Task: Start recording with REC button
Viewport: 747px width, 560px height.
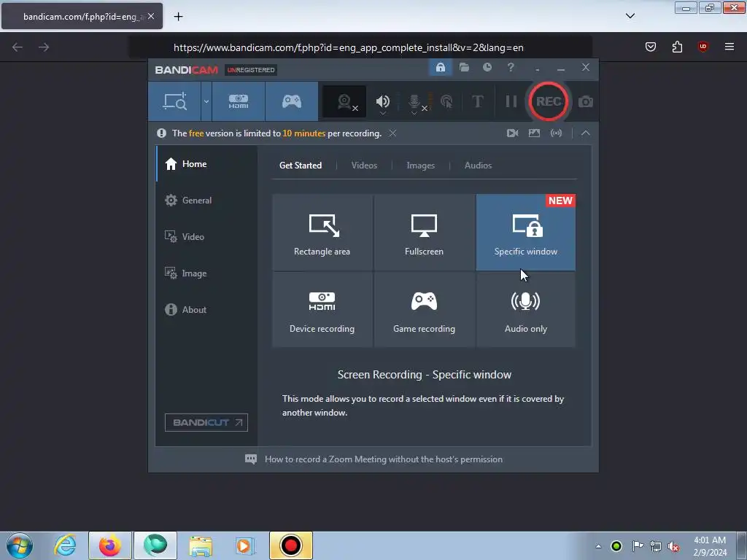Action: pyautogui.click(x=549, y=101)
